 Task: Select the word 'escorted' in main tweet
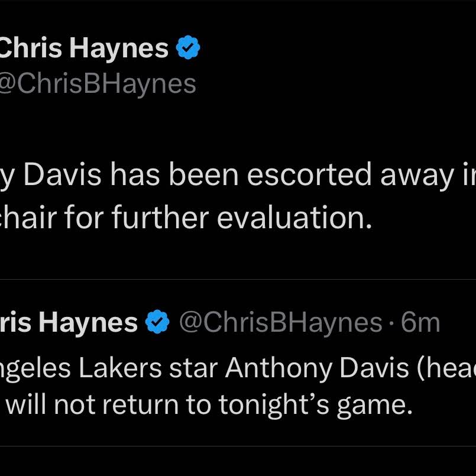(x=309, y=174)
